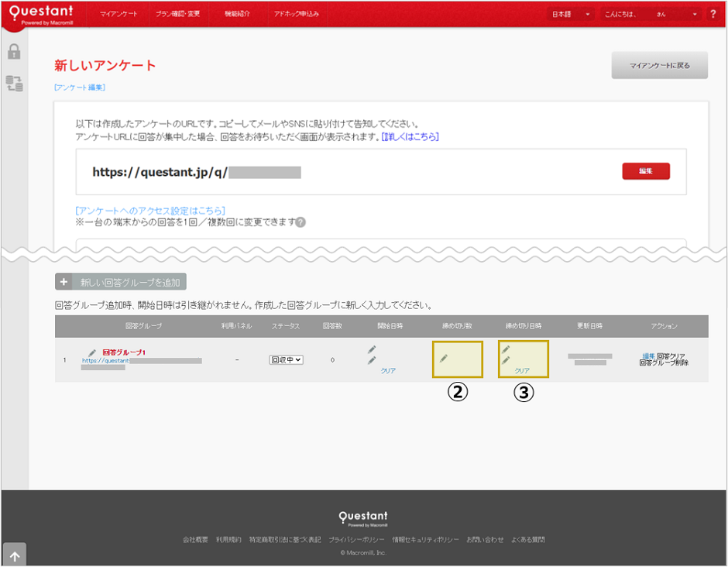Image resolution: width=728 pixels, height=567 pixels.
Task: Open the [アンケート編集] link
Action: pos(80,88)
